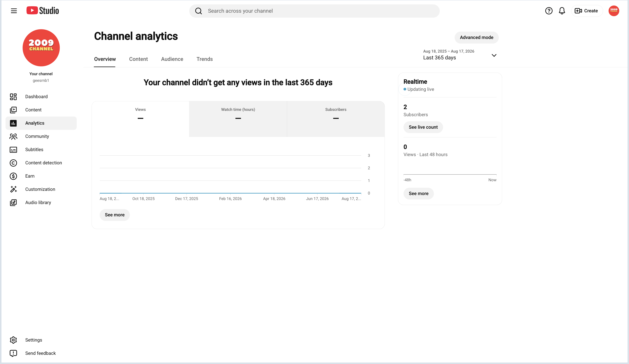The width and height of the screenshot is (629, 364).
Task: Click the Oct 18, 2025 chart axis label
Action: [x=143, y=199]
